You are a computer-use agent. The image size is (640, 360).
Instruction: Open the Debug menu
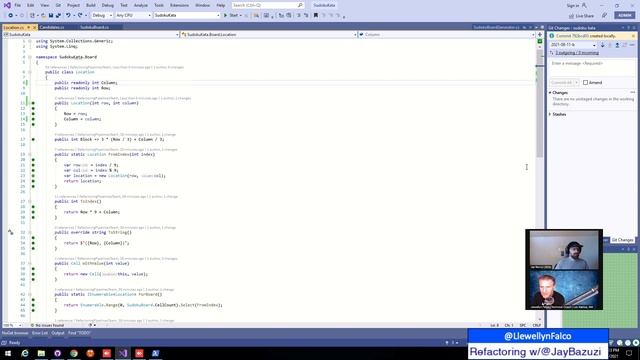click(108, 5)
